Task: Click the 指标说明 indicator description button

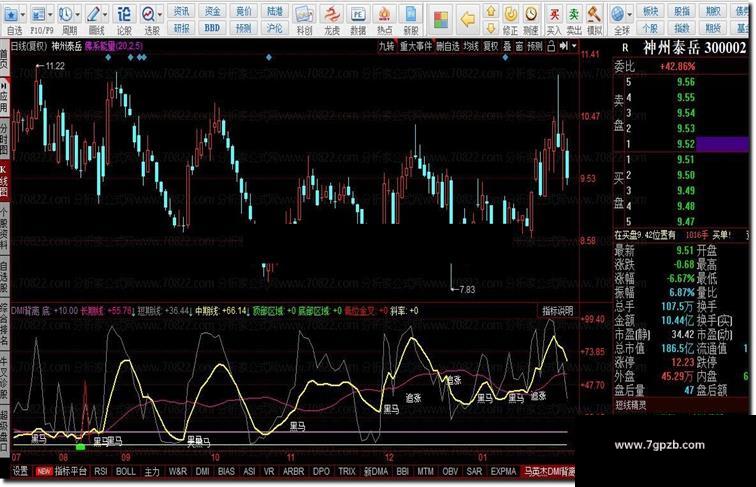Action: coord(557,311)
